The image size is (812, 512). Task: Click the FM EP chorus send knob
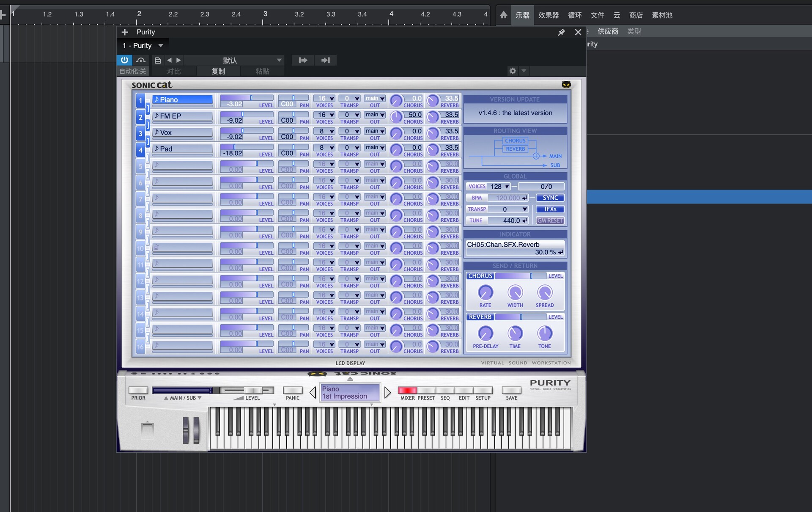tap(396, 117)
